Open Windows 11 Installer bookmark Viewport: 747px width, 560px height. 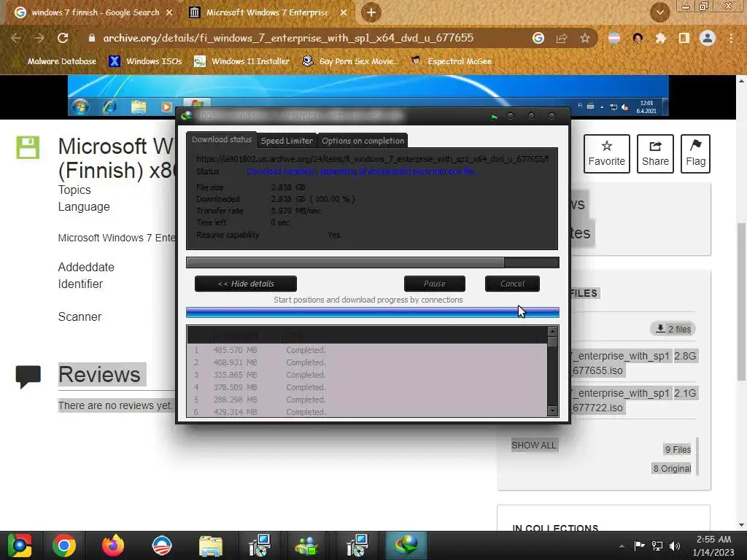[x=242, y=61]
